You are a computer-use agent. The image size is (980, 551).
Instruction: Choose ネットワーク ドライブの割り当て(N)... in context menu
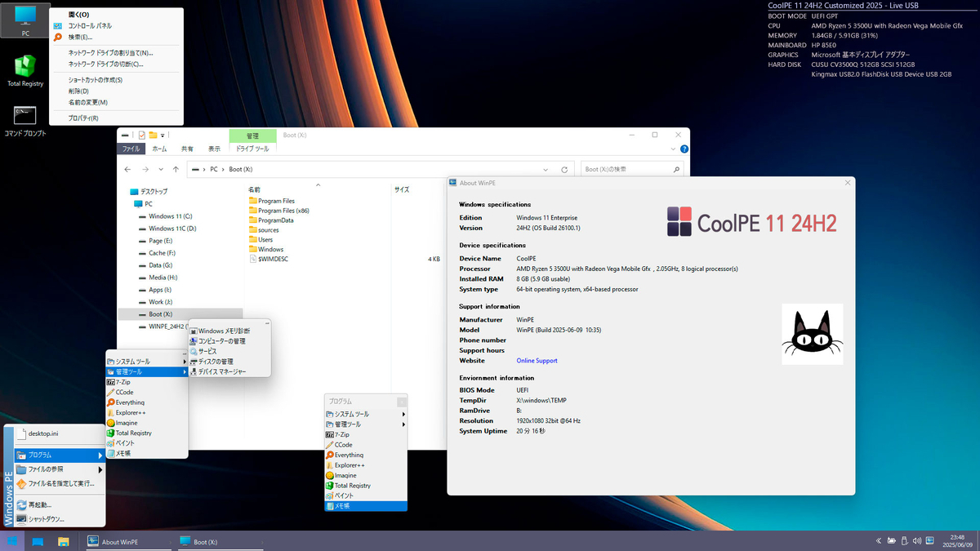[116, 52]
